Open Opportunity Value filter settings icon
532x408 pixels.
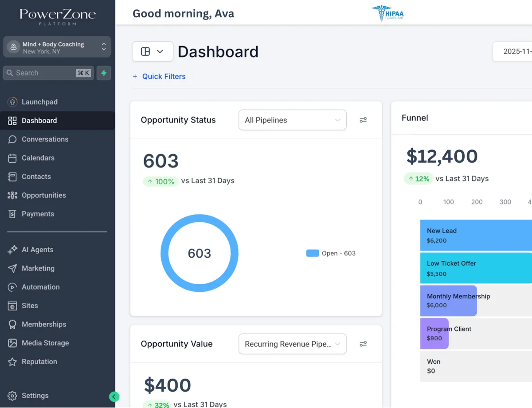[363, 344]
